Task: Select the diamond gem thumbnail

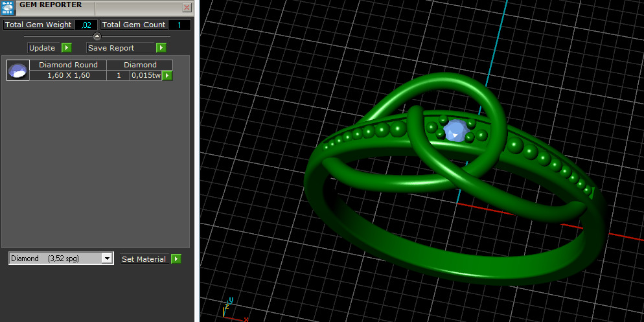Action: tap(18, 70)
